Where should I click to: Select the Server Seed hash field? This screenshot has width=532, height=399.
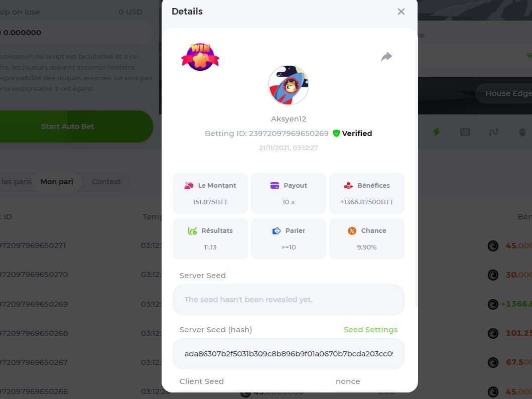[x=289, y=354]
